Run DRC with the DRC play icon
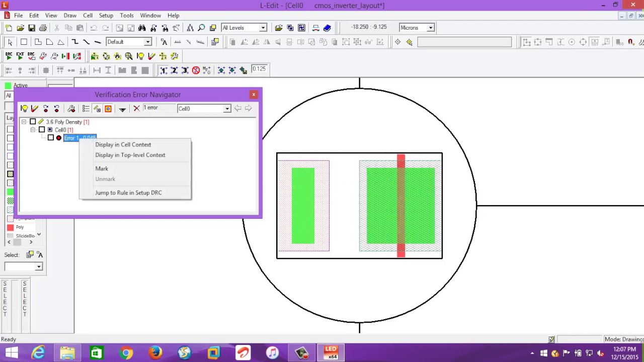This screenshot has height=362, width=644. point(9,56)
